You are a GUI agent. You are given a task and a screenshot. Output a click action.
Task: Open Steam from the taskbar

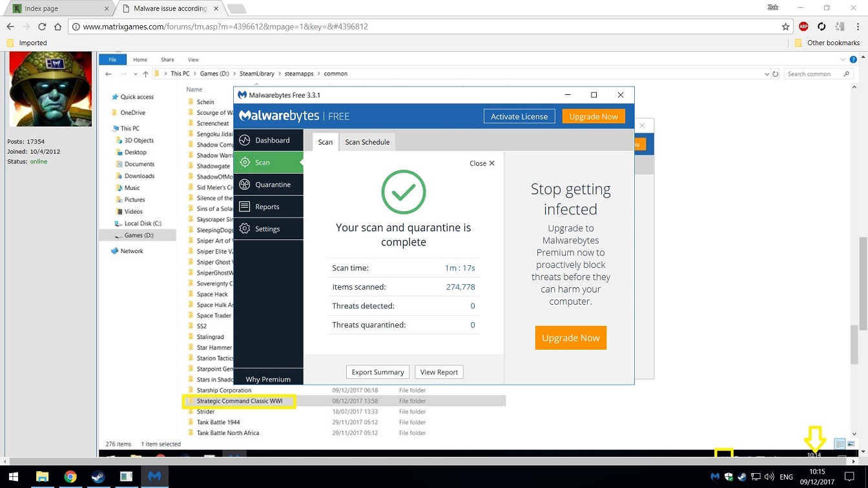pos(98,476)
